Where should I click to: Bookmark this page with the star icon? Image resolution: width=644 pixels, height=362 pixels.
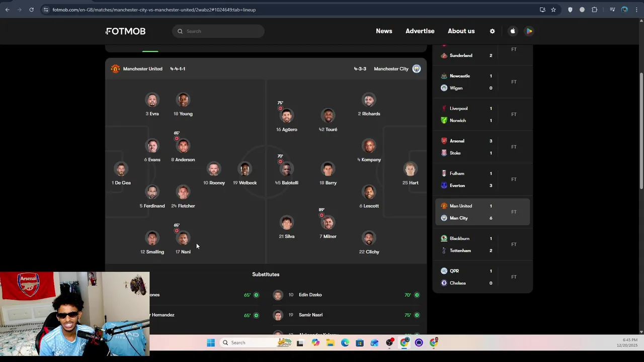coord(553,10)
